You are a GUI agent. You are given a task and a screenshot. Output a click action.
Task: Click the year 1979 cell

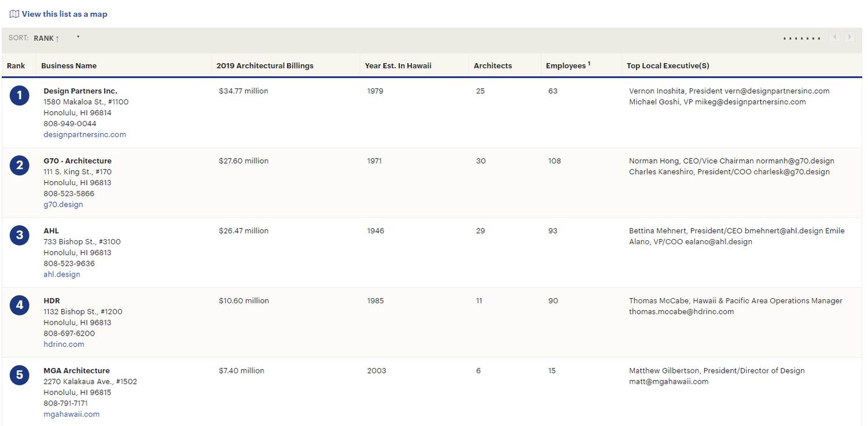click(375, 91)
